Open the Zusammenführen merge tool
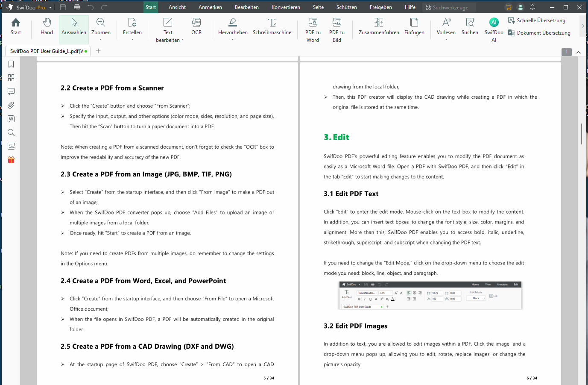Viewport: 588px width, 385px height. (379, 27)
